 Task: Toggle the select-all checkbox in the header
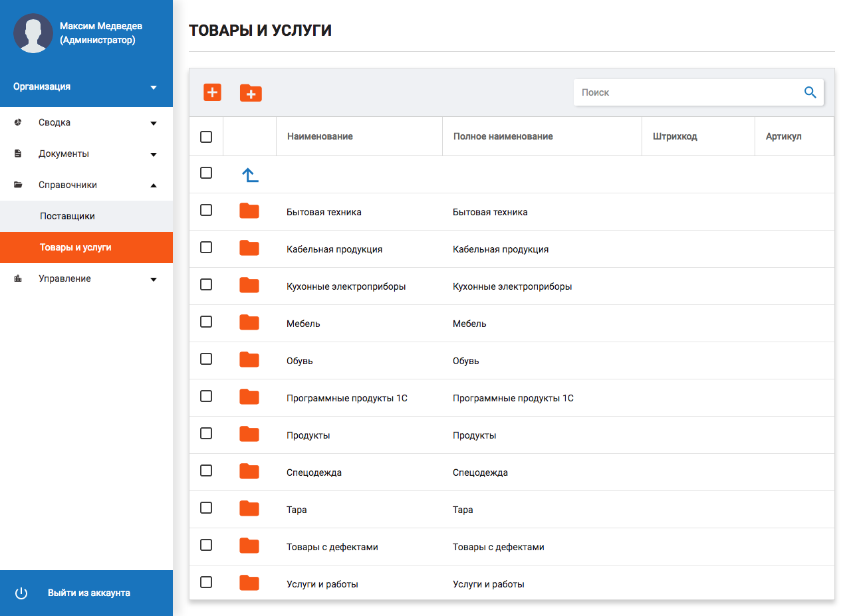[x=206, y=137]
